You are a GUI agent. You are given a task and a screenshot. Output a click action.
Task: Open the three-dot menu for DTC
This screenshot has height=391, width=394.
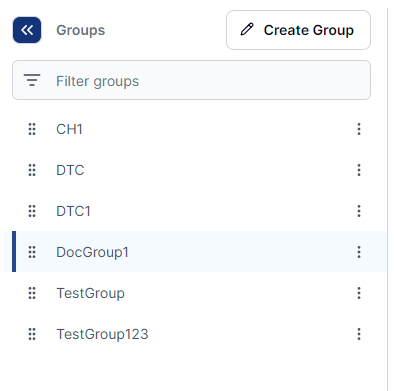point(359,170)
